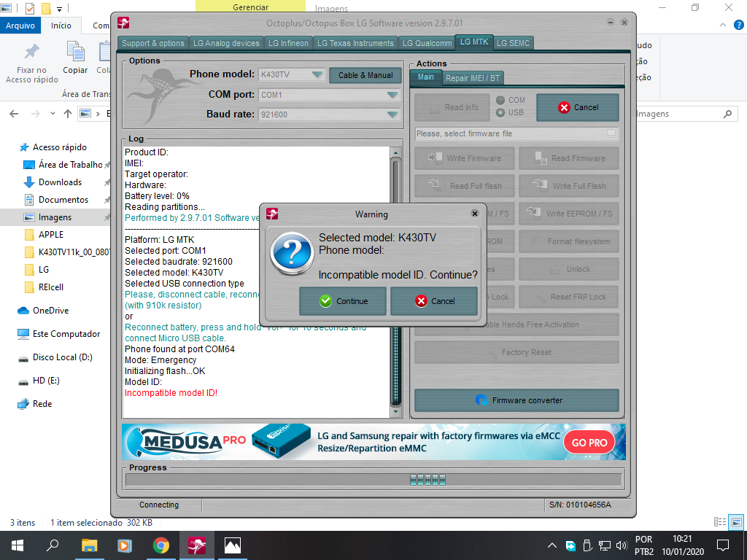
Task: Click the Copiar icon in Explorer ribbon
Action: pyautogui.click(x=75, y=52)
